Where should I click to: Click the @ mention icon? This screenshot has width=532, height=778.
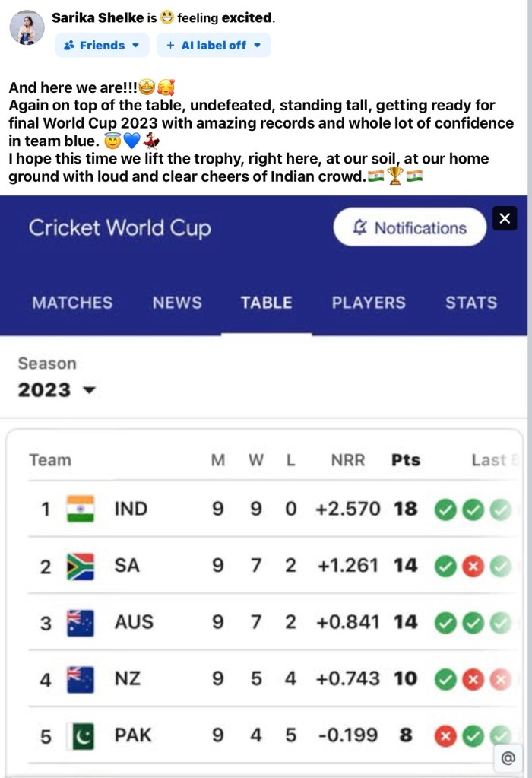508,757
